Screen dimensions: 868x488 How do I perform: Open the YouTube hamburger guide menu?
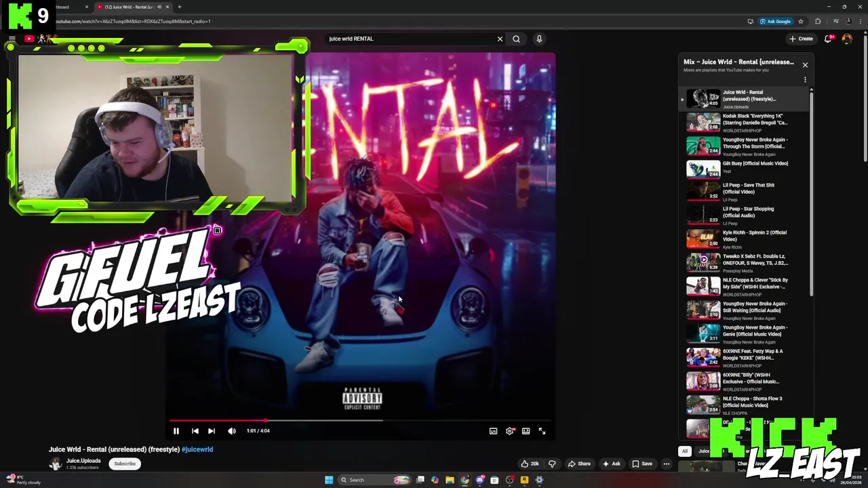click(x=12, y=39)
